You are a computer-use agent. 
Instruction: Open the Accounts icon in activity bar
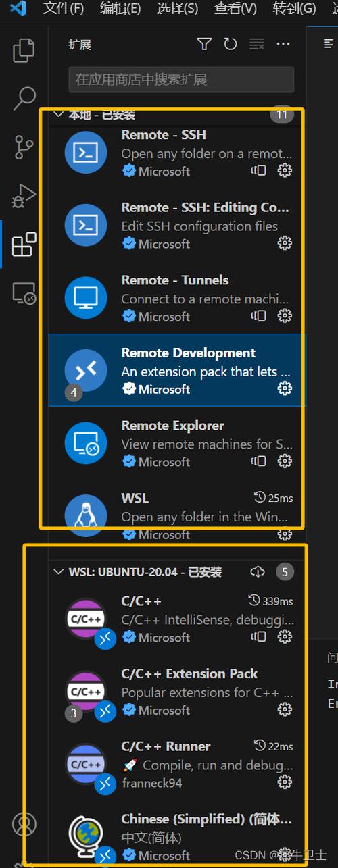[x=24, y=824]
